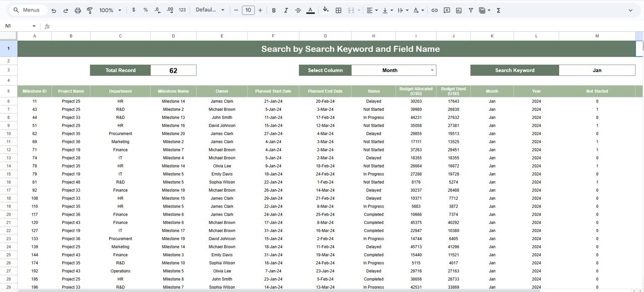Image resolution: width=644 pixels, height=292 pixels.
Task: Insert a link using the toolbar icon
Action: (434, 10)
